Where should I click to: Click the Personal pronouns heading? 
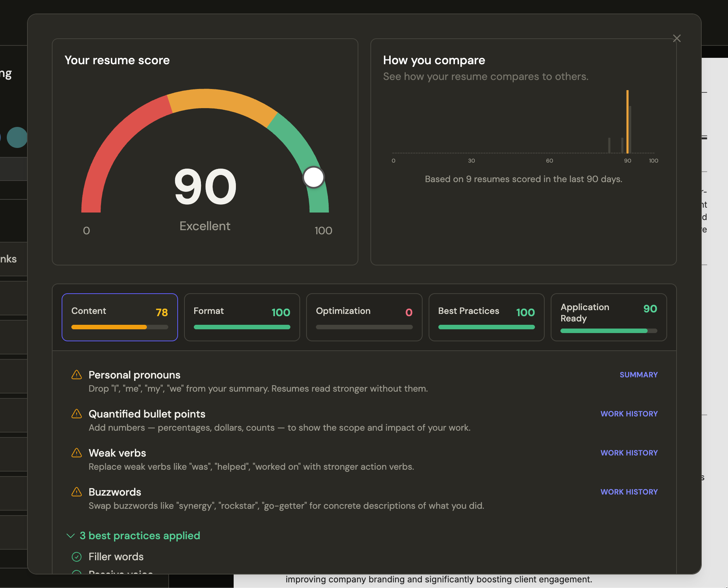pos(134,375)
